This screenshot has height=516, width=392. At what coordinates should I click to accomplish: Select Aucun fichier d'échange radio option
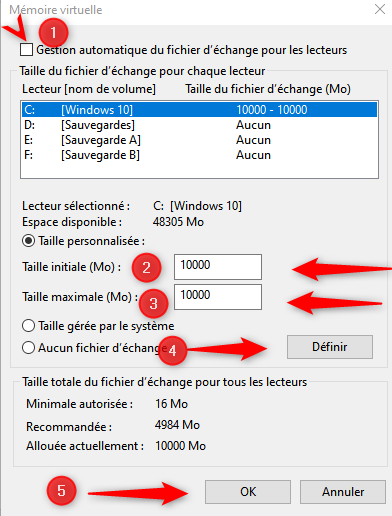pos(28,348)
